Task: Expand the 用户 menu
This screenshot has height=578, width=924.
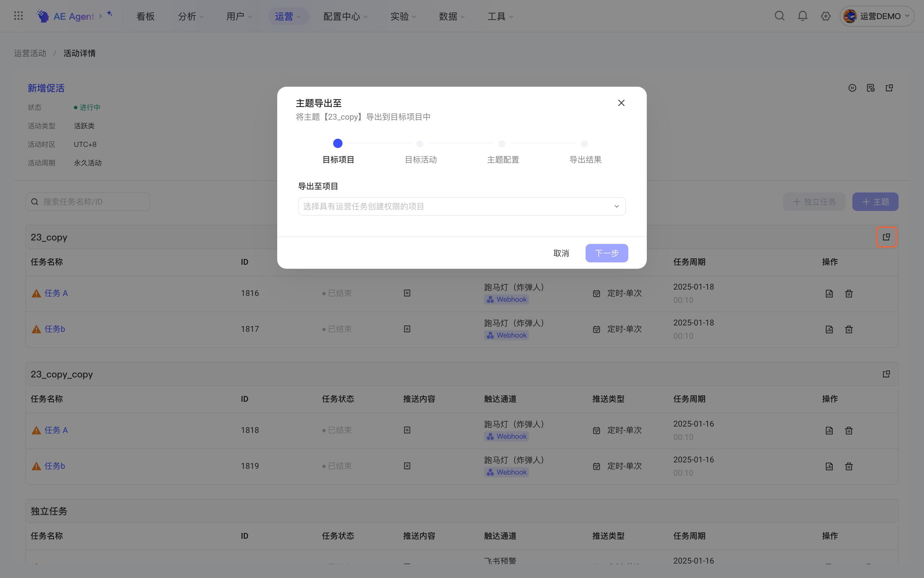Action: tap(239, 16)
